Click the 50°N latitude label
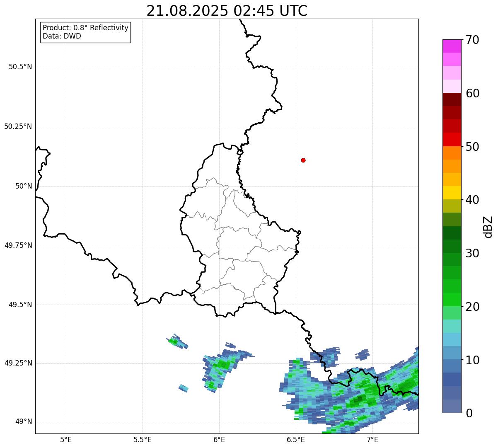The image size is (498, 448). tap(24, 186)
